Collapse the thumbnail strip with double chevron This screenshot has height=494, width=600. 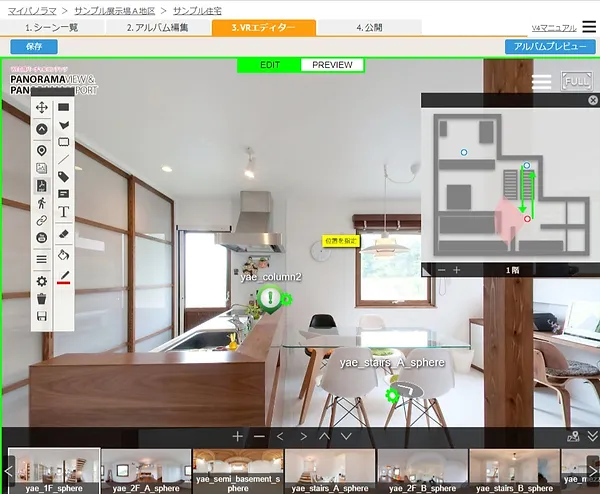(592, 437)
